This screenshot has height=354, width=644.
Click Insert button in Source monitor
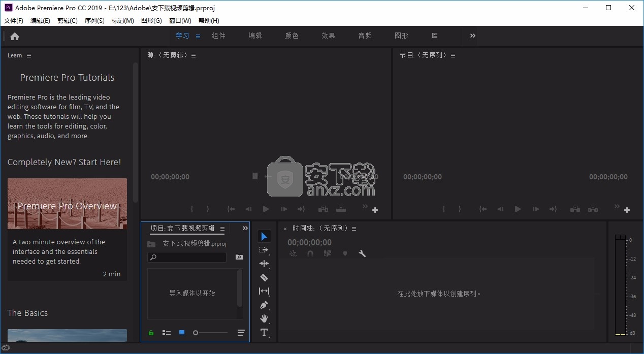[323, 209]
